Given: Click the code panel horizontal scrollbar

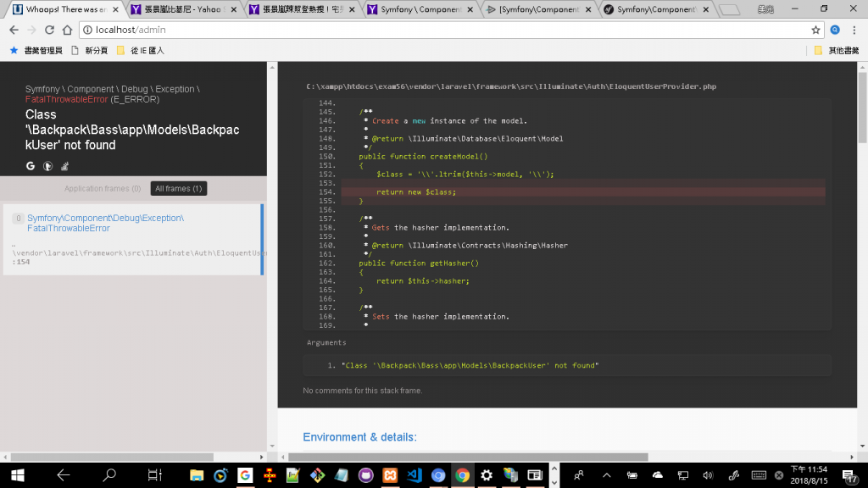Looking at the screenshot, I should point(468,457).
